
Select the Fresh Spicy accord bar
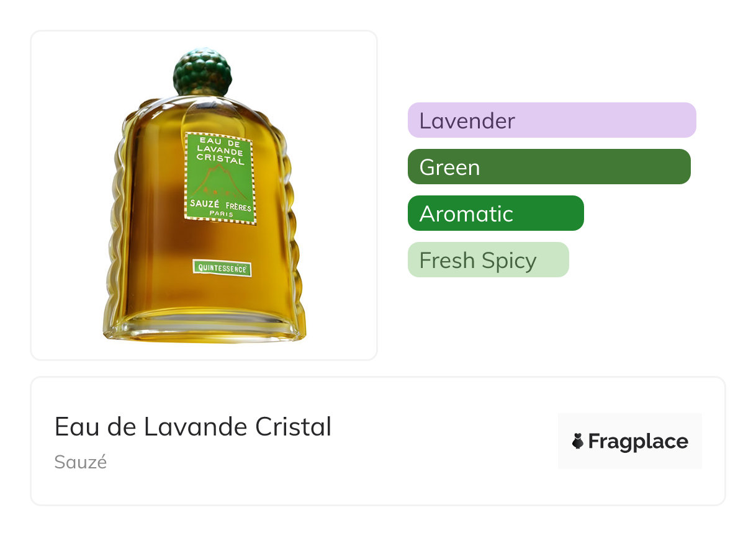(x=488, y=260)
